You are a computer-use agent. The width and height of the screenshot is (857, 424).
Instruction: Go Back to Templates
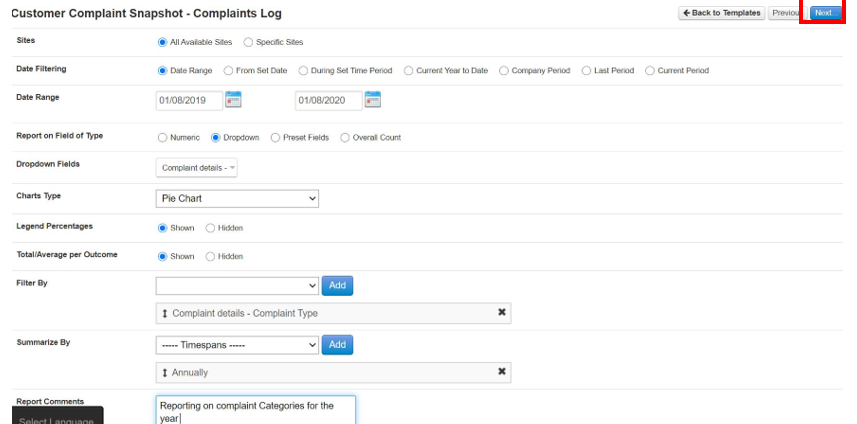click(721, 13)
